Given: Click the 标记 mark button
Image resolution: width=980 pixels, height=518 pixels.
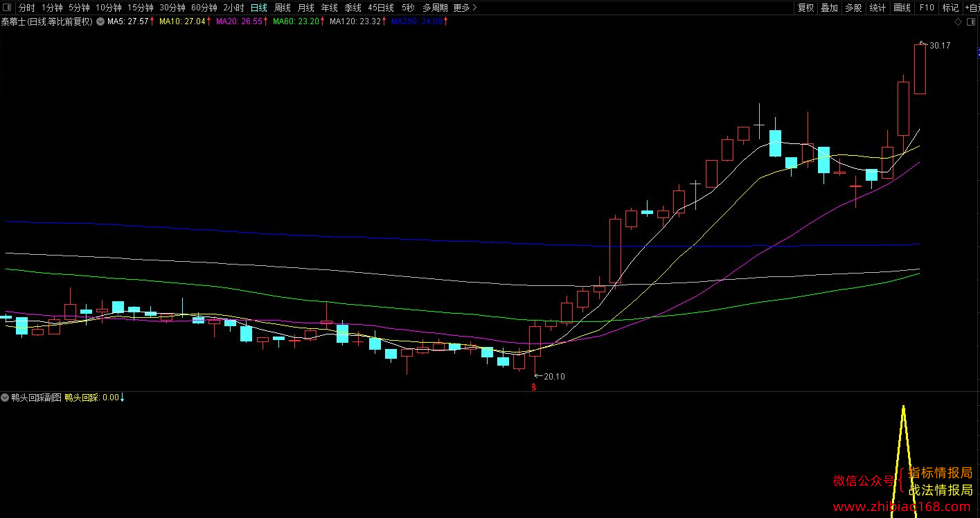Looking at the screenshot, I should click(951, 8).
